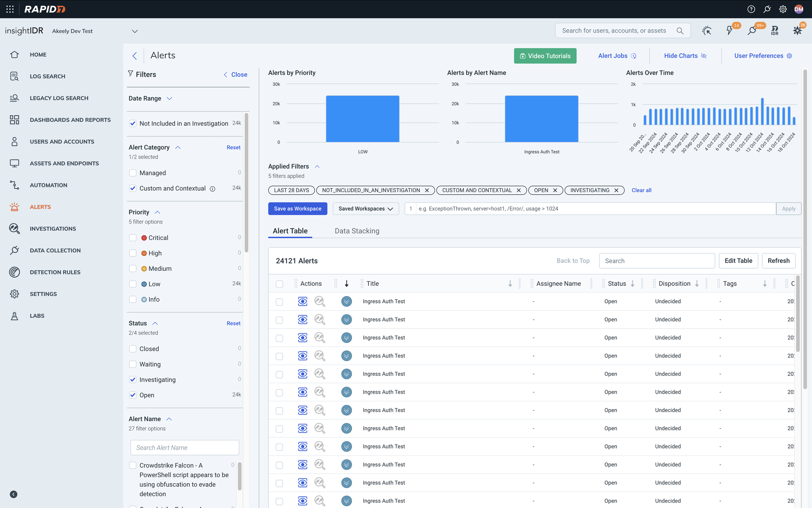Click investigate magnifier icon in second alert row
Screen dimensions: 812x508
point(319,319)
